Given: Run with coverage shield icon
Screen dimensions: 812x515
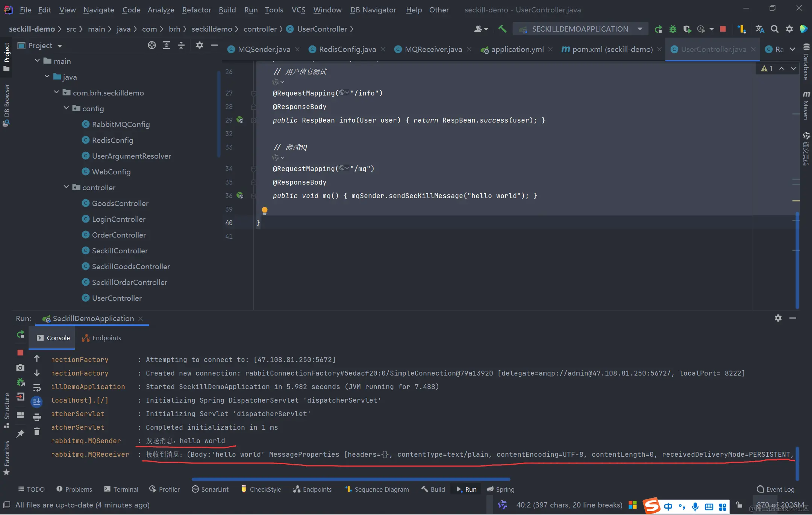Looking at the screenshot, I should pos(687,29).
